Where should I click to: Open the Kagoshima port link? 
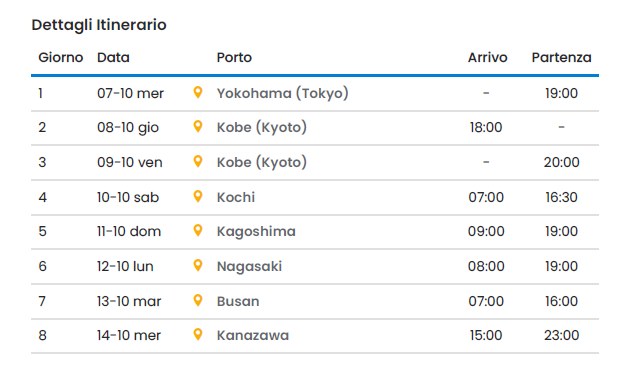(x=256, y=231)
